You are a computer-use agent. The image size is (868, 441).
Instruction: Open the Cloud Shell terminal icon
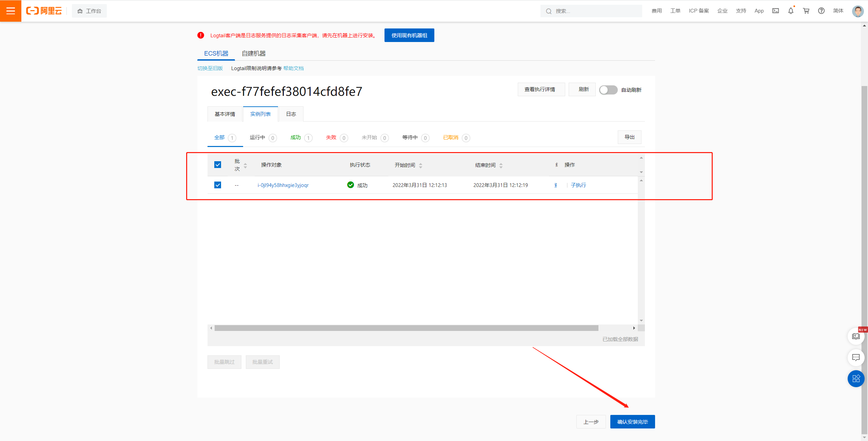tap(775, 11)
